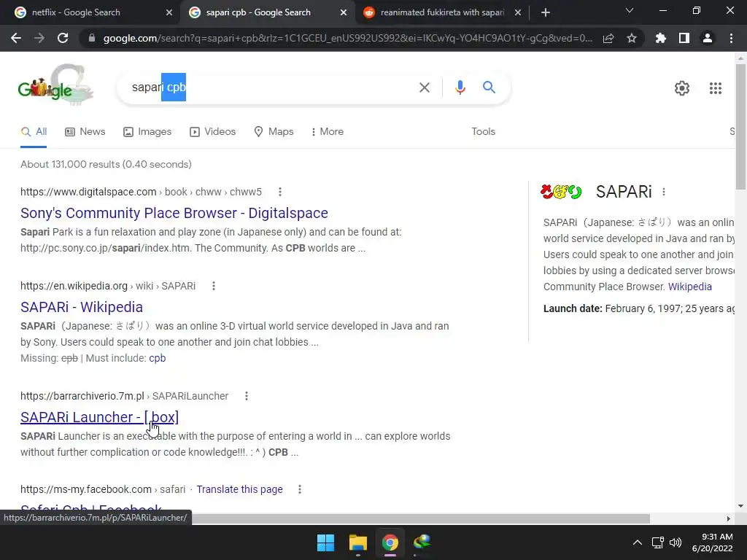
Task: Open the network tray icon
Action: click(658, 542)
